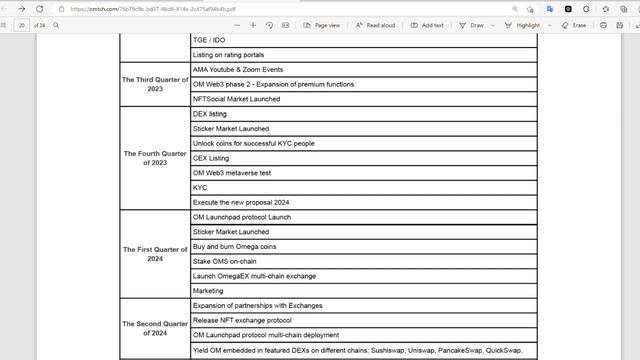Click 'OM Launchpad protocol Launch' row
Screen dimensions: 640x360
pyautogui.click(x=364, y=217)
